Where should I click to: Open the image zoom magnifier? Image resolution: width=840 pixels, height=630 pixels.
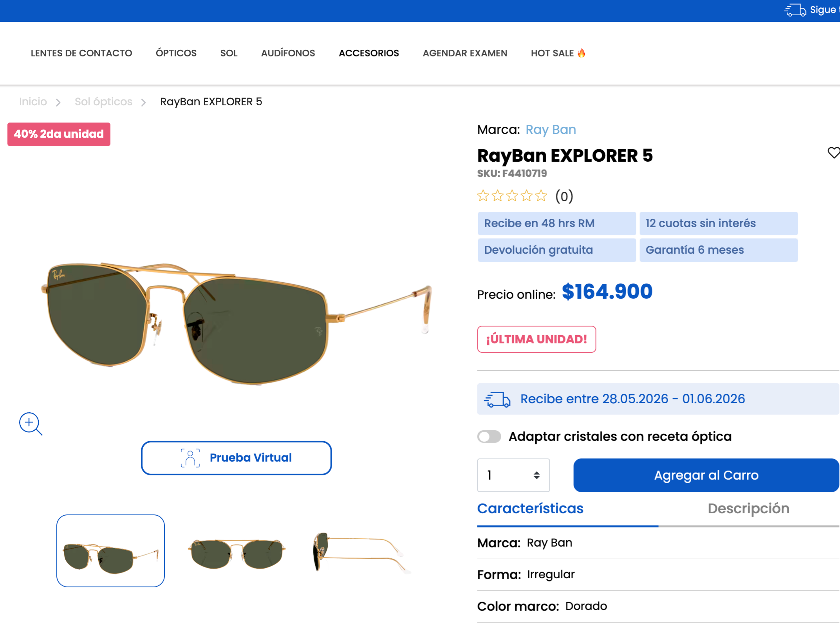tap(31, 424)
